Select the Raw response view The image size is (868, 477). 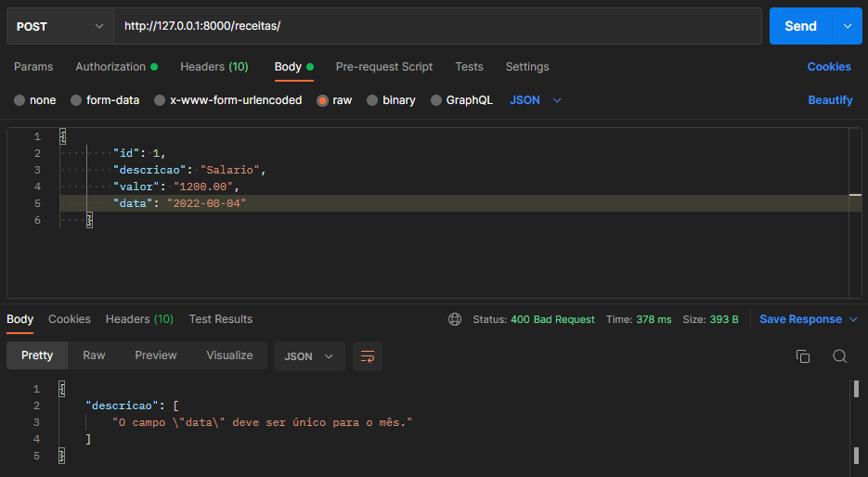click(94, 355)
